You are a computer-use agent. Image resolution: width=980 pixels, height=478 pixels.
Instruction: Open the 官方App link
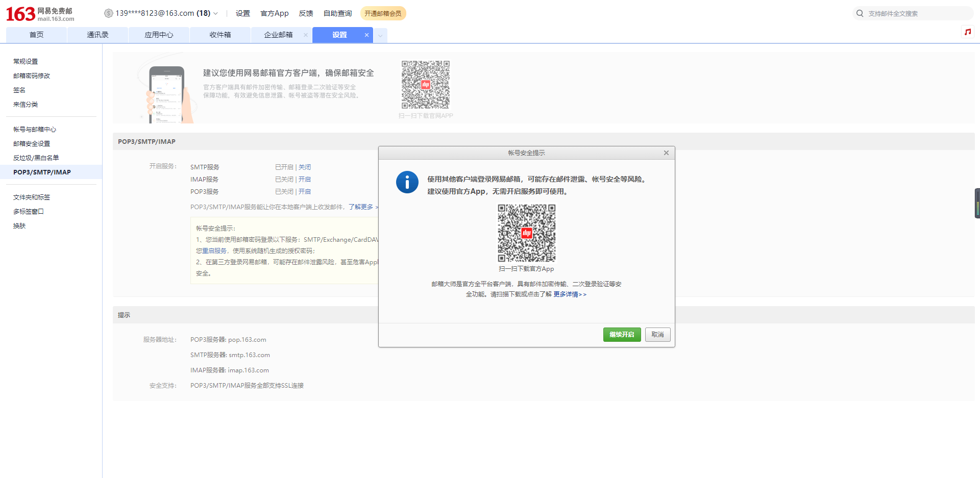coord(275,13)
